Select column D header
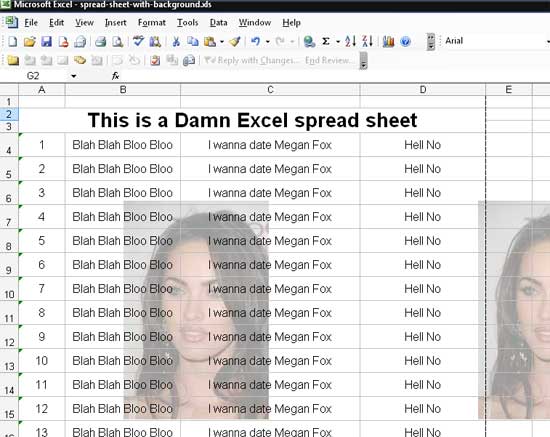 [423, 90]
